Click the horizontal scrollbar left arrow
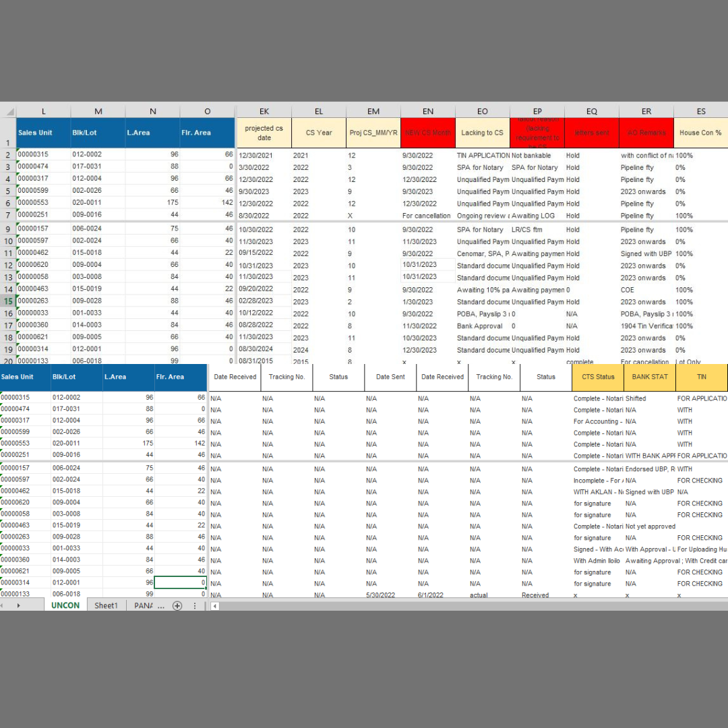The width and height of the screenshot is (728, 728). coord(215,606)
